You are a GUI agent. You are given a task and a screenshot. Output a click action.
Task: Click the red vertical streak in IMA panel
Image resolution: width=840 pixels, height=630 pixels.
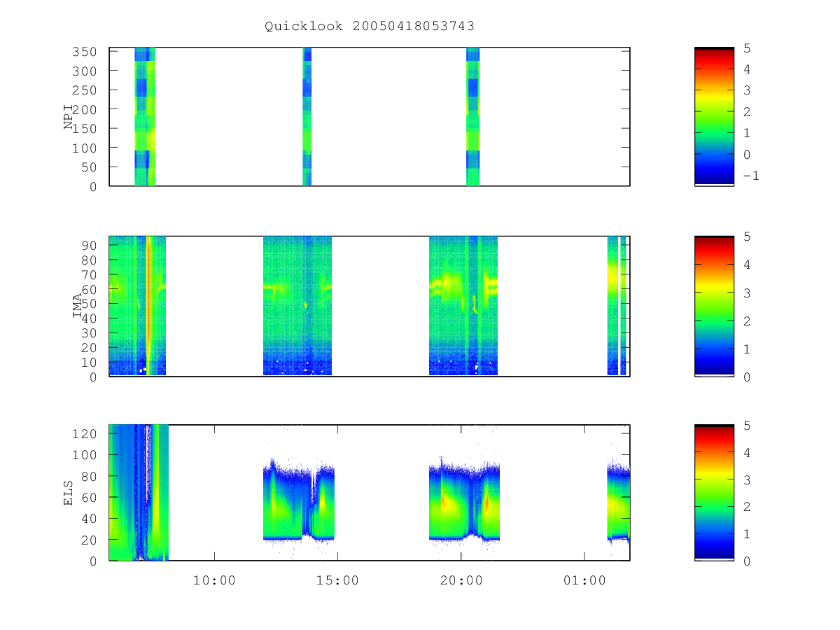click(x=148, y=306)
